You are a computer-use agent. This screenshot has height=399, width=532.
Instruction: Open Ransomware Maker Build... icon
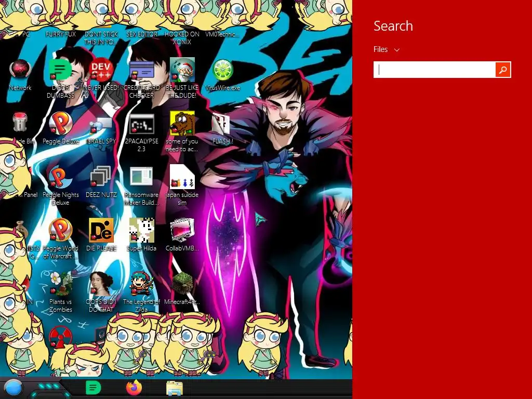click(141, 177)
